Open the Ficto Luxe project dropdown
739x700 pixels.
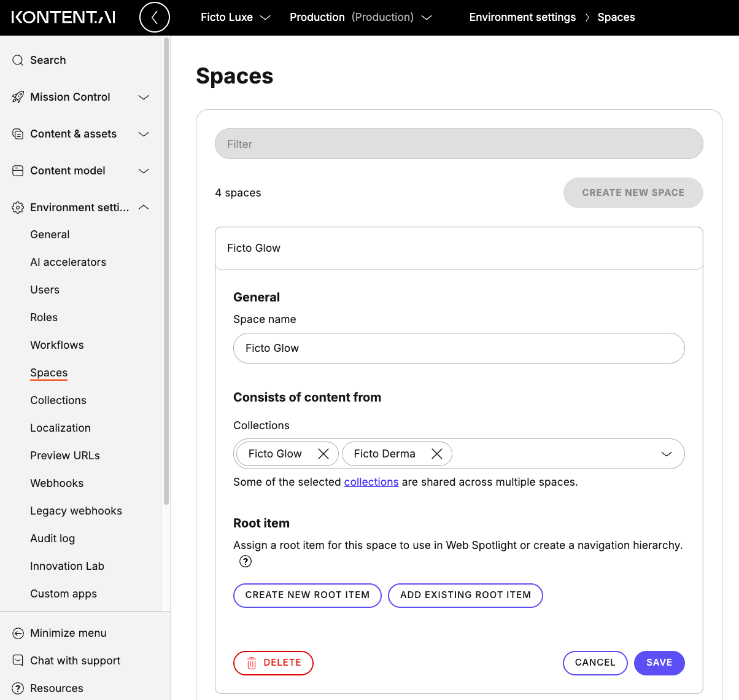point(235,17)
